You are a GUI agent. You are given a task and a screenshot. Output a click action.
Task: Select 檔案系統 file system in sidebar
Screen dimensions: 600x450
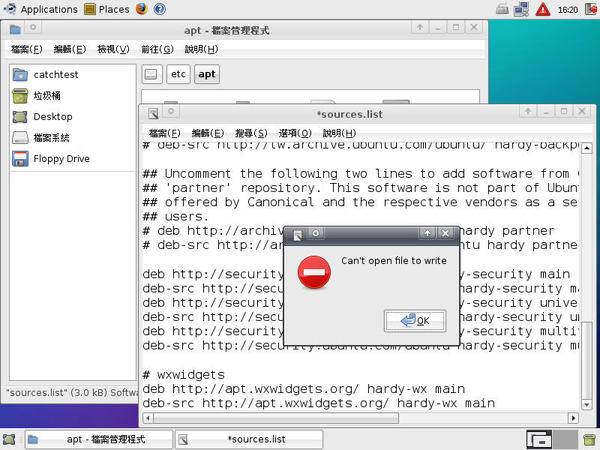click(73, 138)
